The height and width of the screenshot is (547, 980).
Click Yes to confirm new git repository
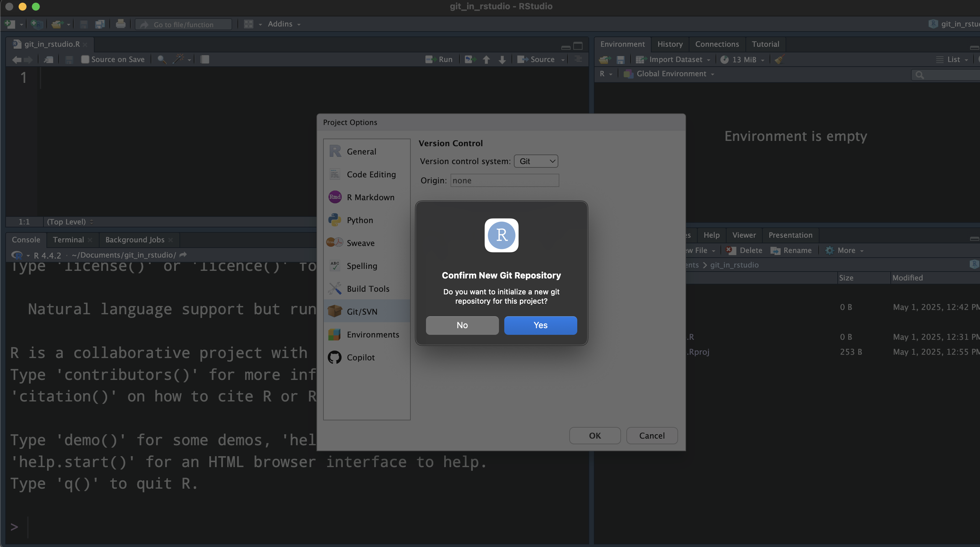(x=540, y=325)
